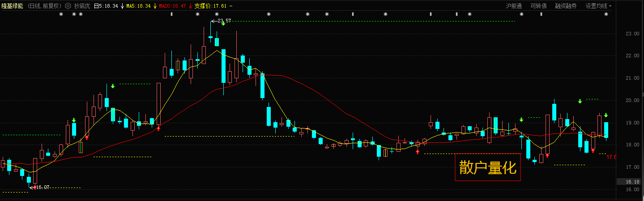Screen dimensions: 644x201
Task: Click the 23.57 high price label
Action: [x=224, y=21]
